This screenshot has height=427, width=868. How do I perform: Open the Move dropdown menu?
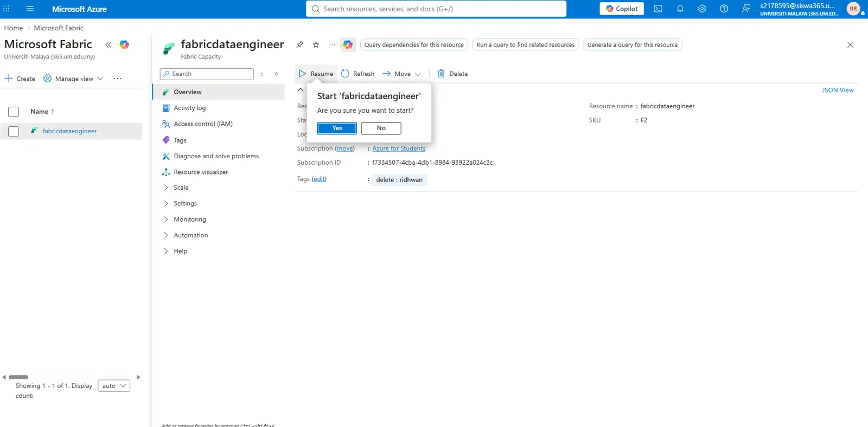[401, 74]
